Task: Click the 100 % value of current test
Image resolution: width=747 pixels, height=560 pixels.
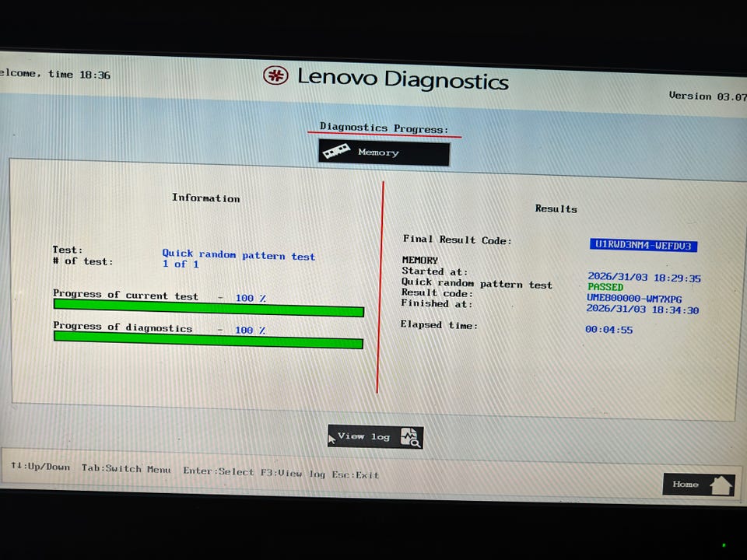Action: click(251, 298)
